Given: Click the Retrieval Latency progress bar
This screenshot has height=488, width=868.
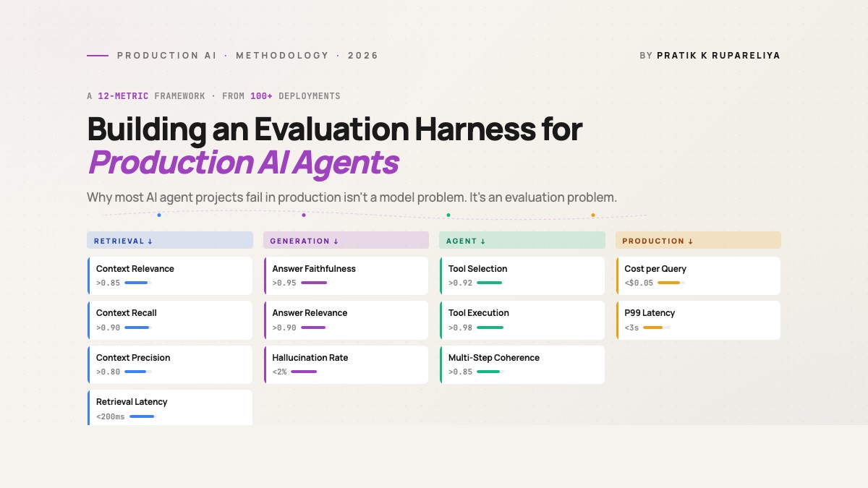Looking at the screenshot, I should 143,416.
